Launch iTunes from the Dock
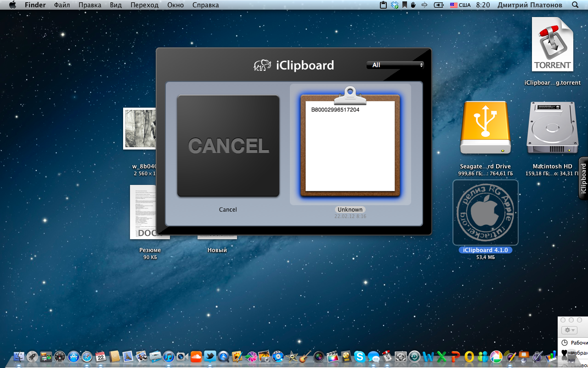The width and height of the screenshot is (588, 368). pyautogui.click(x=169, y=356)
